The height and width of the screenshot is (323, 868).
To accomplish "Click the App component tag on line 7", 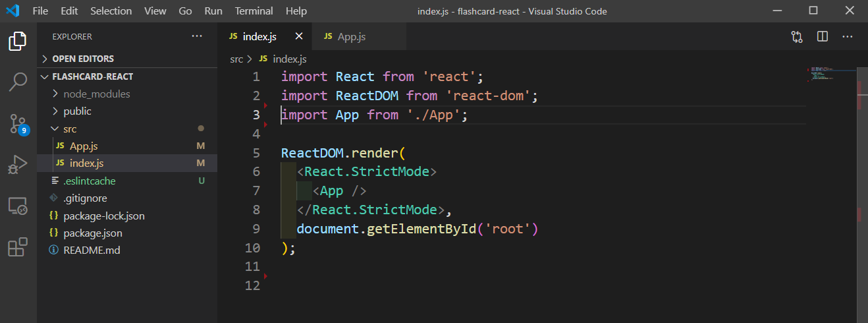I will (339, 191).
